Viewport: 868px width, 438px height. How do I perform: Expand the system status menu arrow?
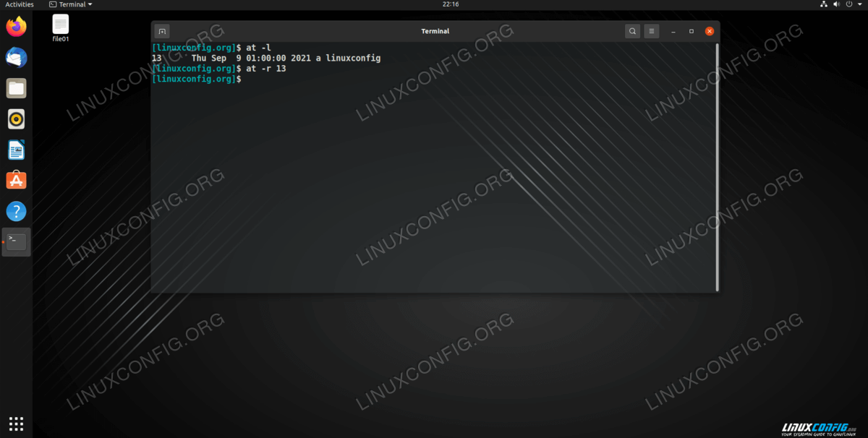(859, 4)
